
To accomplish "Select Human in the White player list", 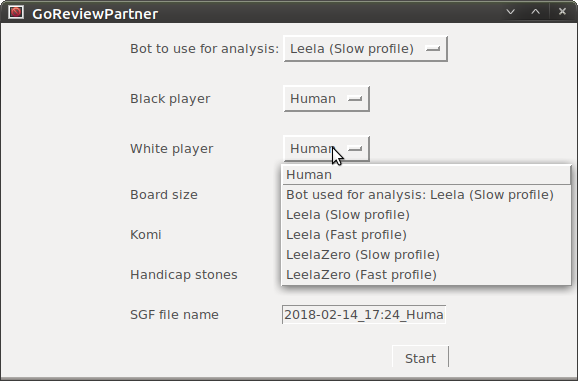I will pyautogui.click(x=426, y=175).
